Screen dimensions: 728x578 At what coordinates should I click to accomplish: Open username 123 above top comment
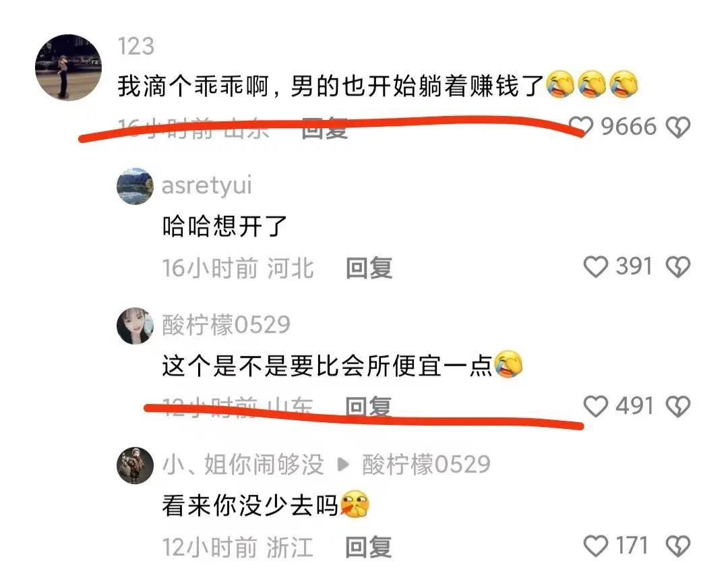click(x=136, y=47)
